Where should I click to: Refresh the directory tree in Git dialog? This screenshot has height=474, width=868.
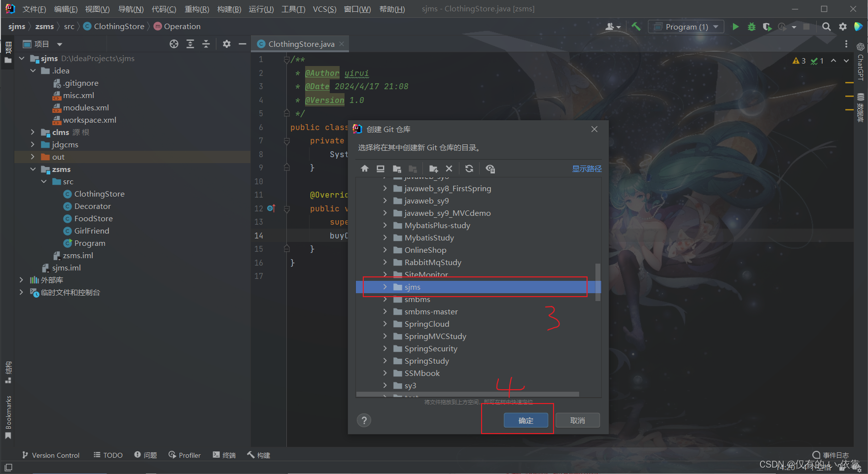point(469,169)
